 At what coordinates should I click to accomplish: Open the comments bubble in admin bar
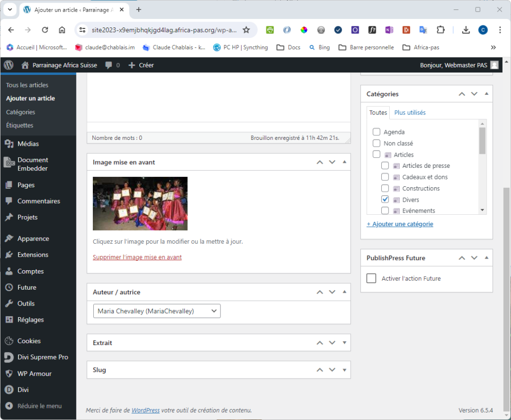(x=112, y=65)
